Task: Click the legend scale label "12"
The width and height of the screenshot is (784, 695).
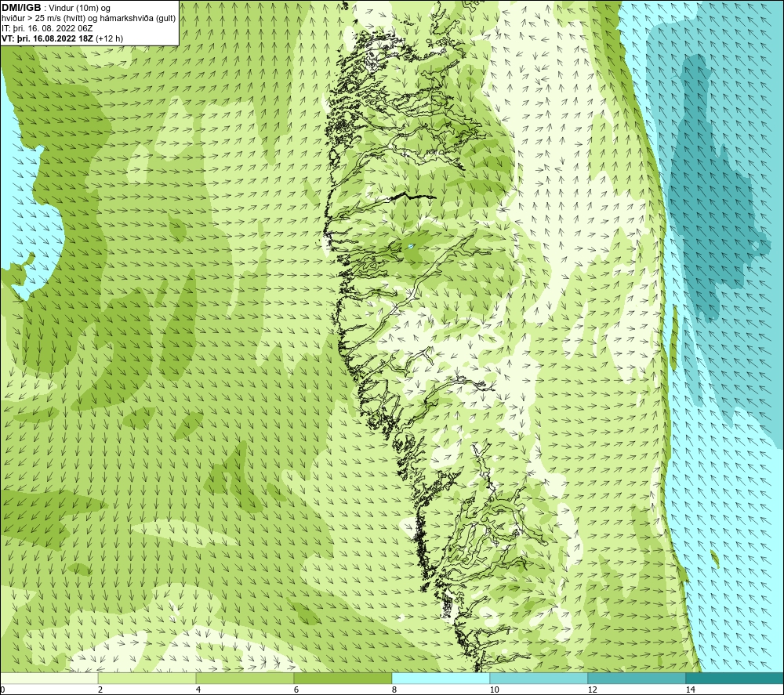Action: pos(592,690)
